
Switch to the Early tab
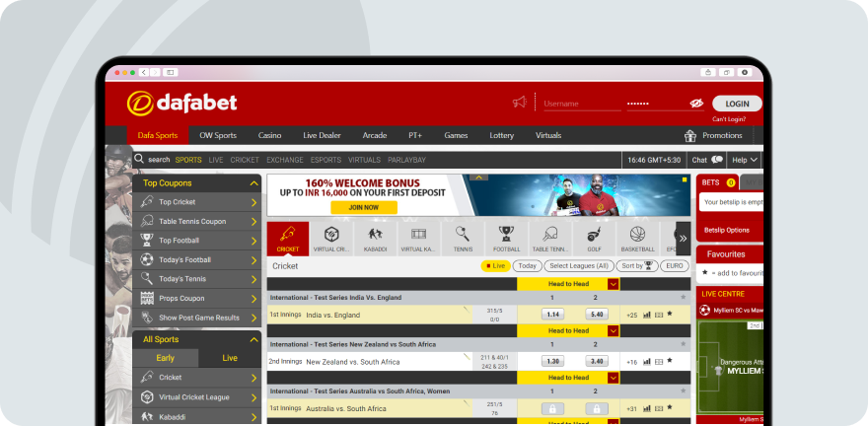165,358
